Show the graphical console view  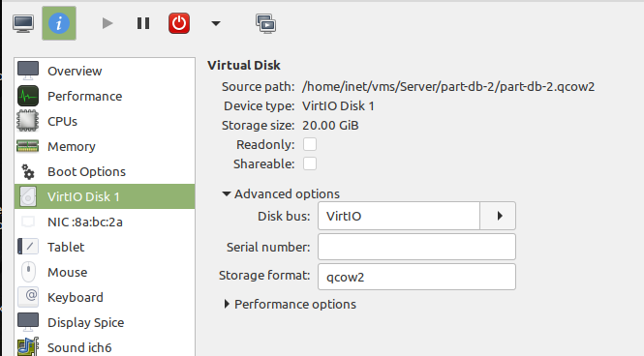click(23, 23)
